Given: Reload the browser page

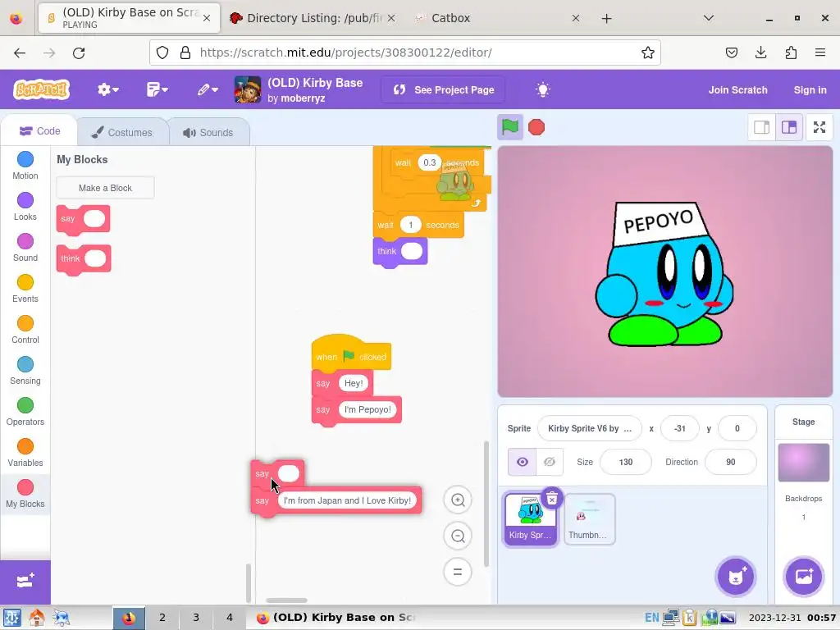Looking at the screenshot, I should (79, 52).
